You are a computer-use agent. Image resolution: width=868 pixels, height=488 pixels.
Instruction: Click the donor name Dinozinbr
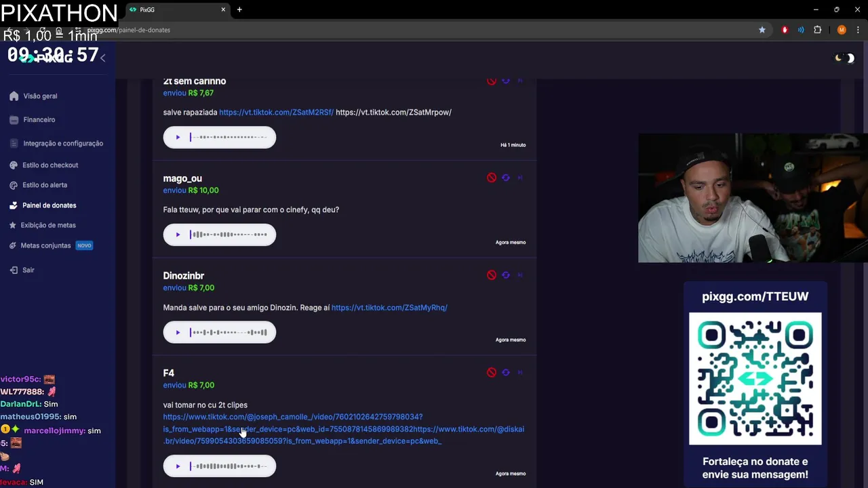tap(183, 276)
